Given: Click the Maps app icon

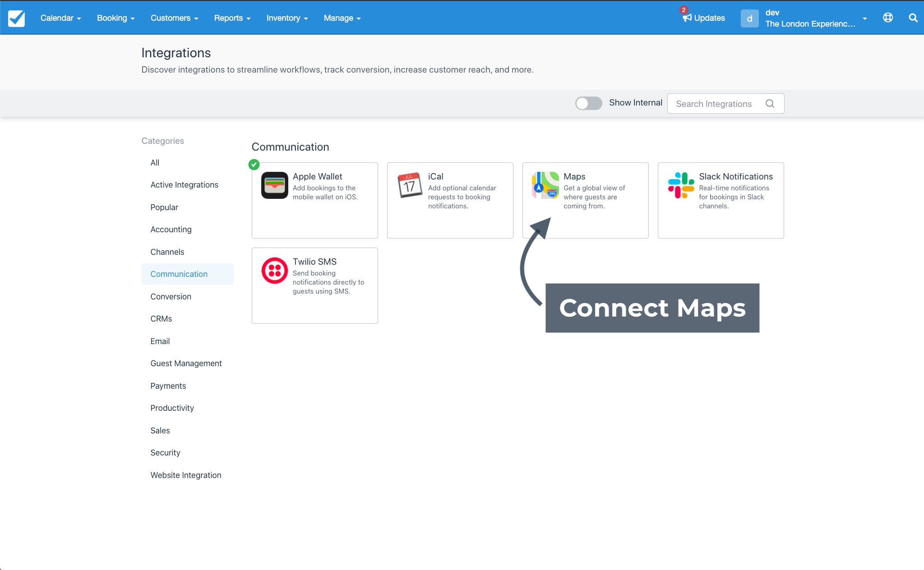Looking at the screenshot, I should pos(545,185).
